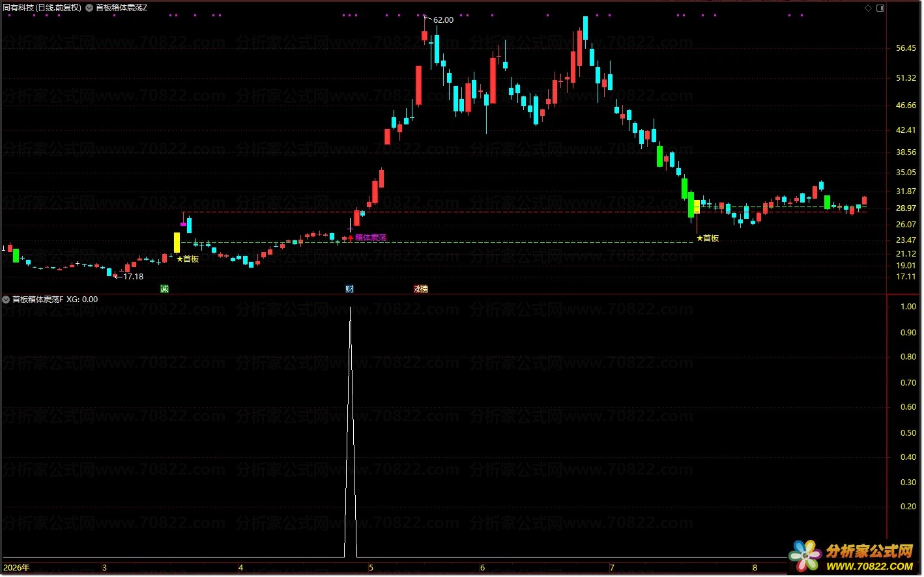Open dropdown next to 首板箱体震荡Z indicator
The image size is (924, 577).
89,8
